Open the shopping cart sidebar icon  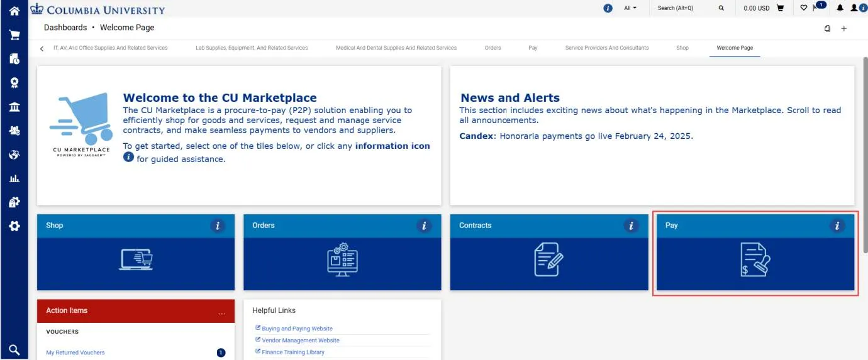[14, 35]
